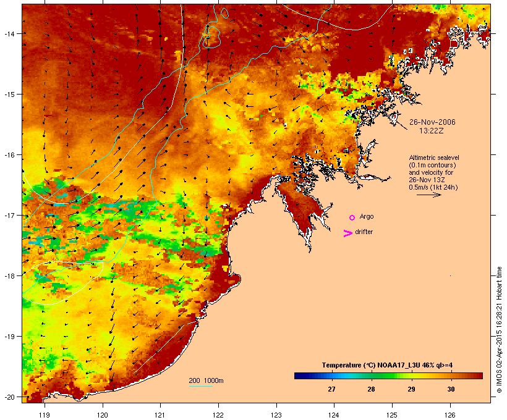This screenshot has height=420, width=507.
Task: Click the latitude axis label -15
Action: 9,94
